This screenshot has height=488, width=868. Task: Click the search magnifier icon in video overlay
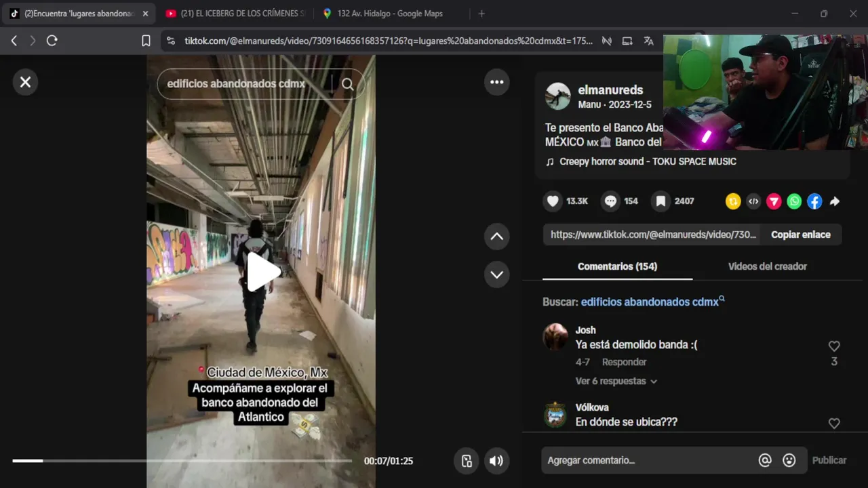348,84
